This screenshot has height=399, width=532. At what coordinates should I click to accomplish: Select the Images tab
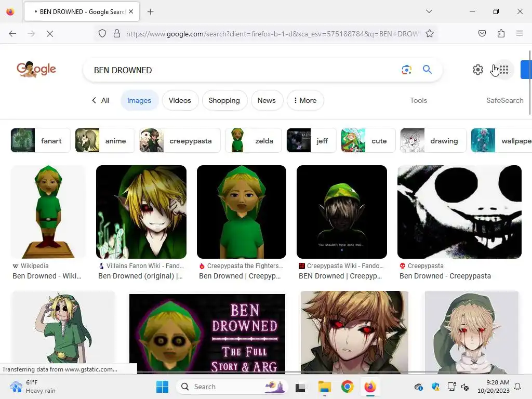tap(139, 100)
